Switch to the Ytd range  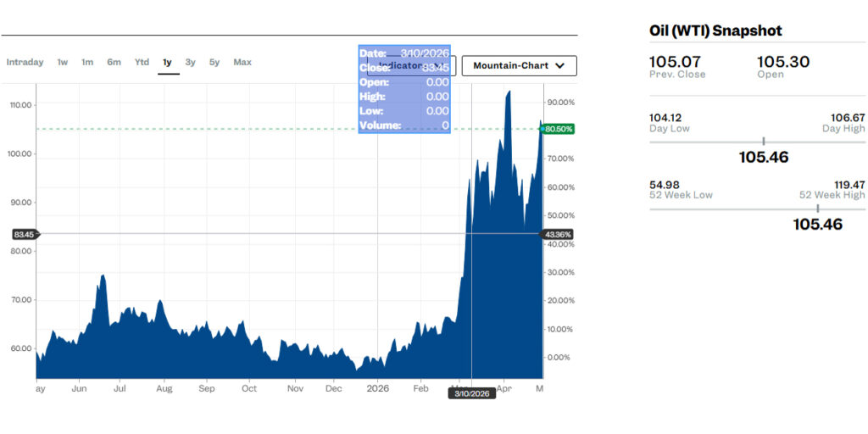(142, 62)
